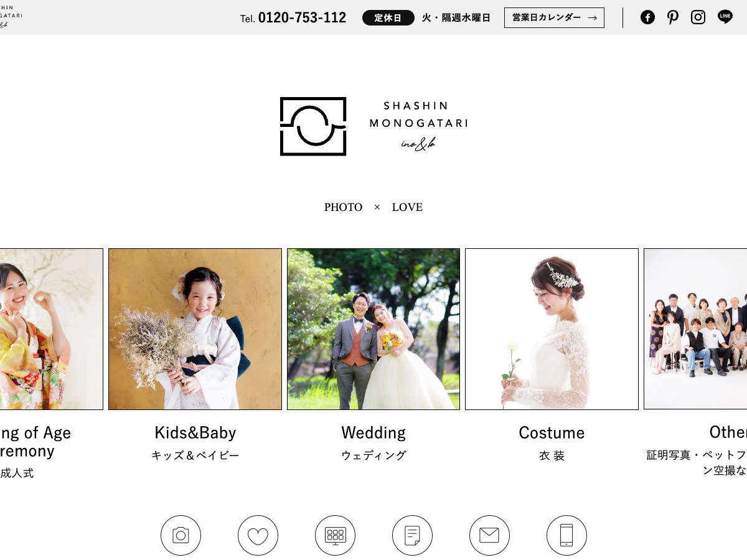Click the 定休日 badge
This screenshot has height=560, width=747.
(x=388, y=18)
